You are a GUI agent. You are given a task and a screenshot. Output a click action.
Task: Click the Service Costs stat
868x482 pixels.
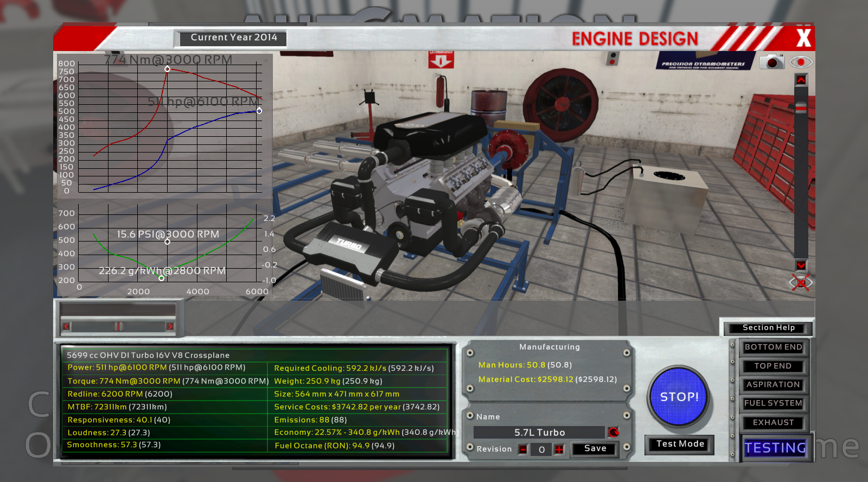[356, 407]
